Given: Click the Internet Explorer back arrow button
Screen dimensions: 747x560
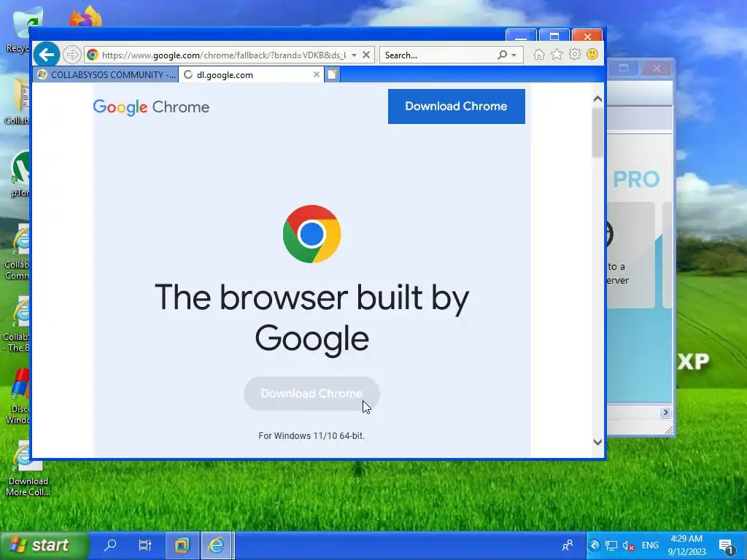Looking at the screenshot, I should pyautogui.click(x=46, y=55).
